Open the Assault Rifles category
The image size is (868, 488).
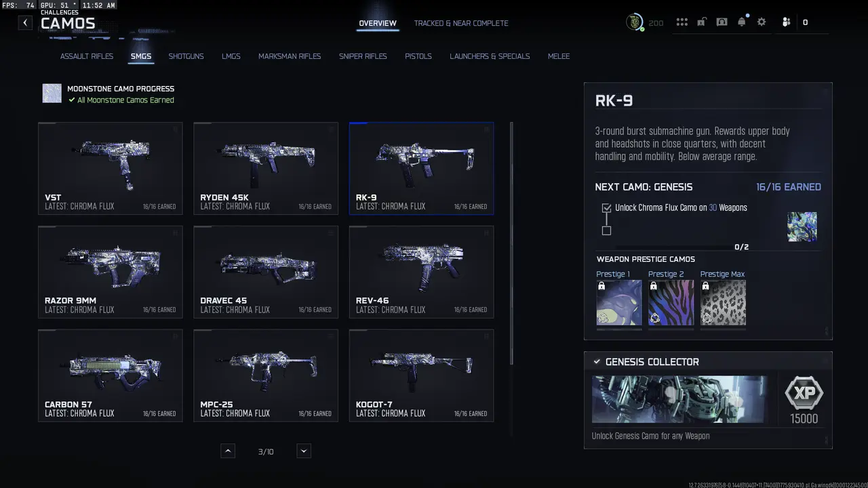pyautogui.click(x=87, y=56)
